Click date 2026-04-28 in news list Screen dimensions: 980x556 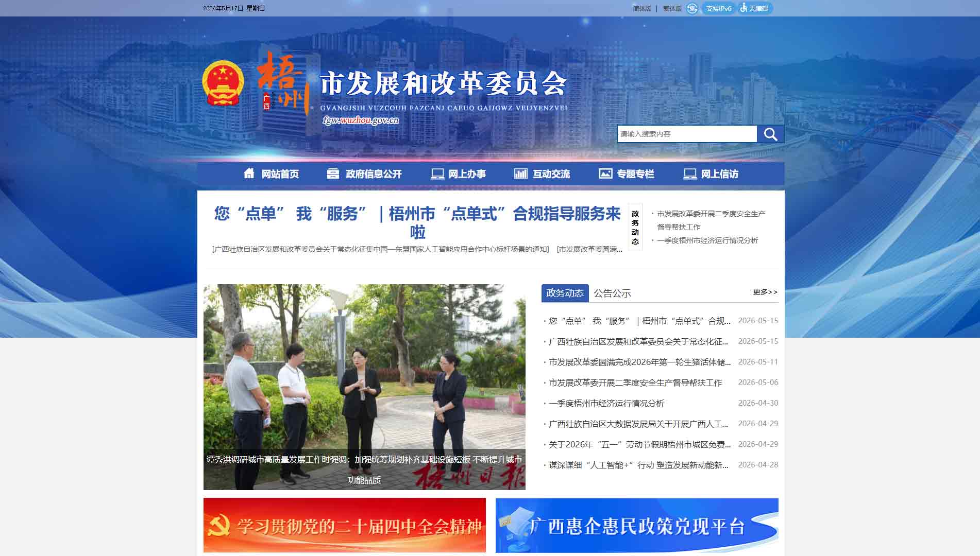758,465
